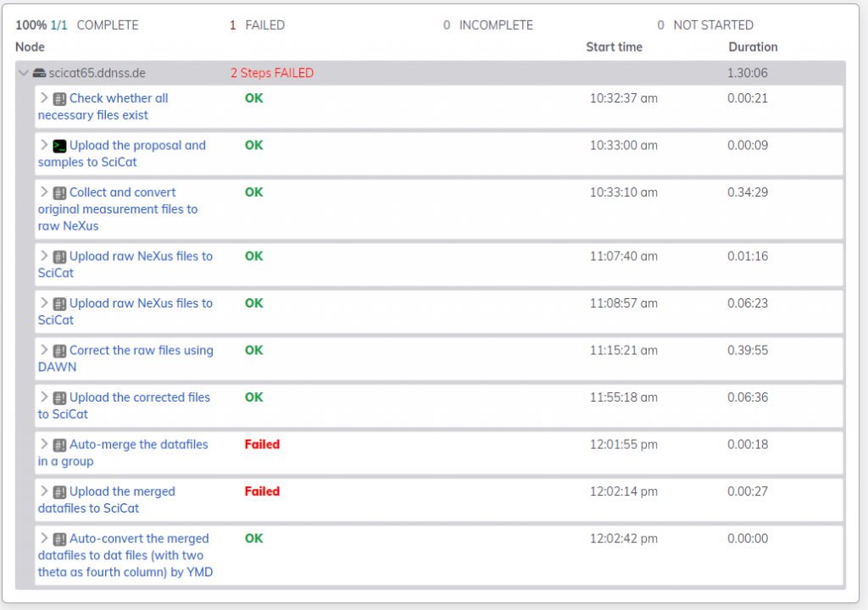Click script icon of 'Upload the corrected files'
Viewport: 868px width, 610px height.
[x=59, y=398]
